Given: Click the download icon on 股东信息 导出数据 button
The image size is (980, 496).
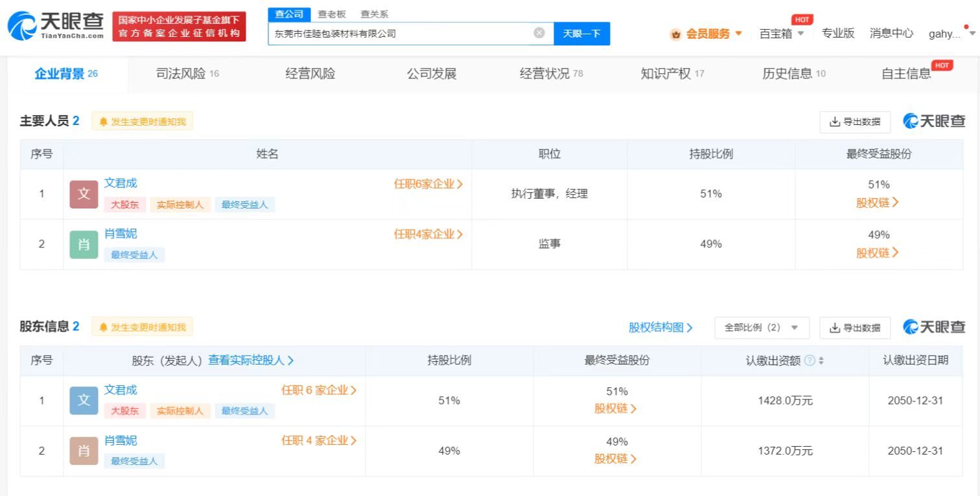Looking at the screenshot, I should click(x=834, y=327).
